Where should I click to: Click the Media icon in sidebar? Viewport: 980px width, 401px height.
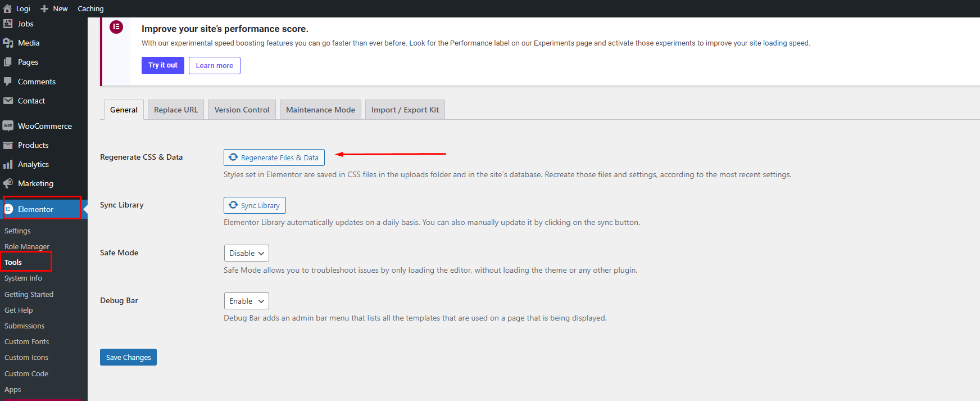click(8, 43)
